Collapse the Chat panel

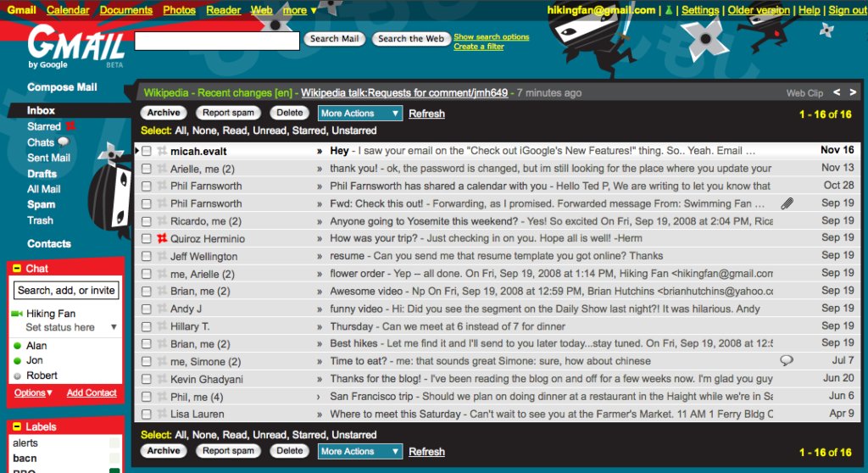tap(17, 269)
